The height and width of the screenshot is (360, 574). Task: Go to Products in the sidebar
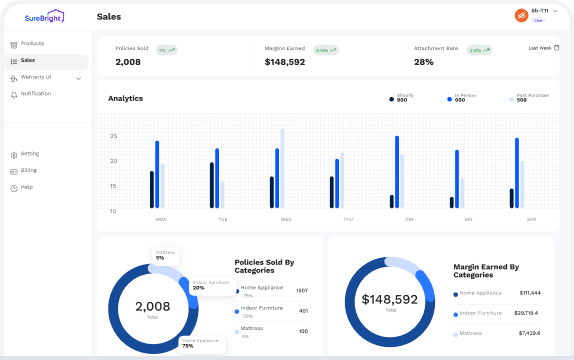(x=46, y=44)
